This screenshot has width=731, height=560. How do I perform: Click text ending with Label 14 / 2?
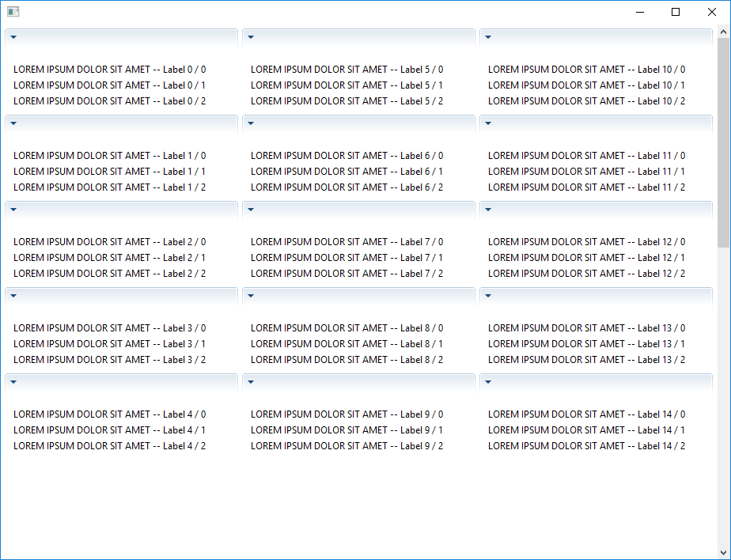[586, 446]
